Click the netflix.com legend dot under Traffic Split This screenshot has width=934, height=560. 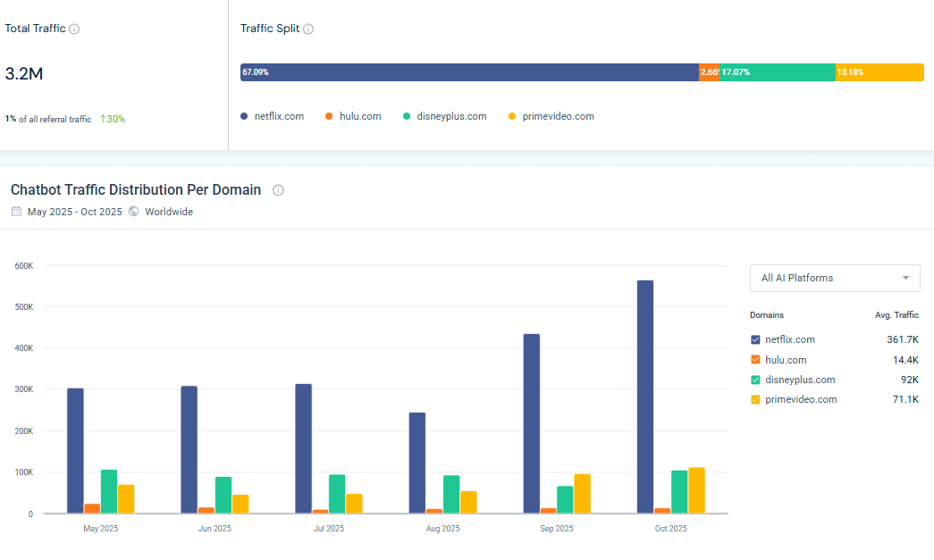242,116
